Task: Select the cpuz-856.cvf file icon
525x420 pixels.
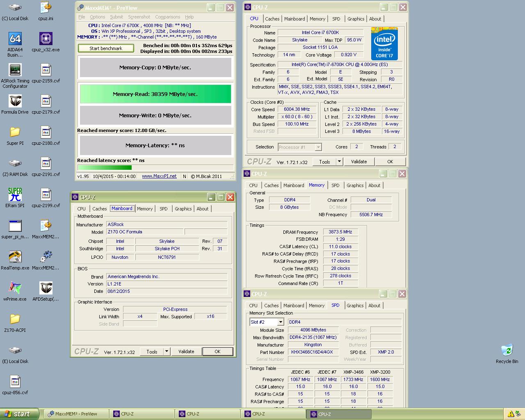Action: [15, 385]
